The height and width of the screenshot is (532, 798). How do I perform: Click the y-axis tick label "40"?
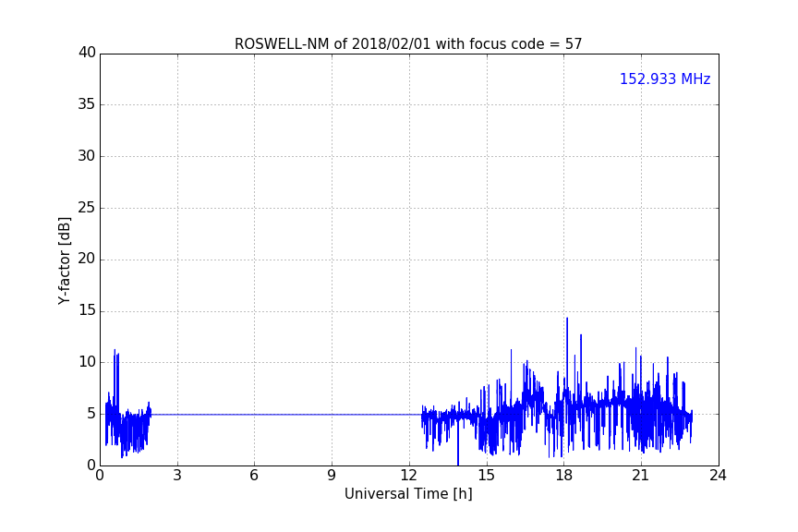(87, 53)
